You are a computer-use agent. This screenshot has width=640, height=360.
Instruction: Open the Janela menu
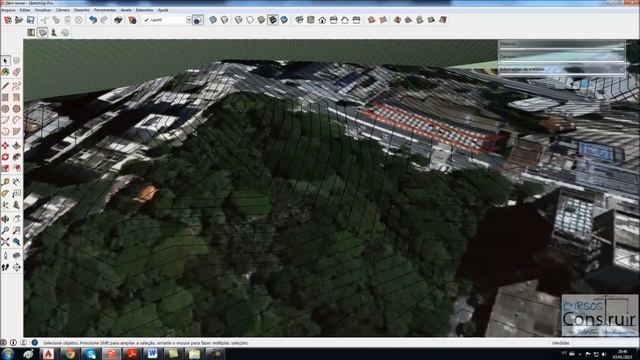click(x=126, y=10)
